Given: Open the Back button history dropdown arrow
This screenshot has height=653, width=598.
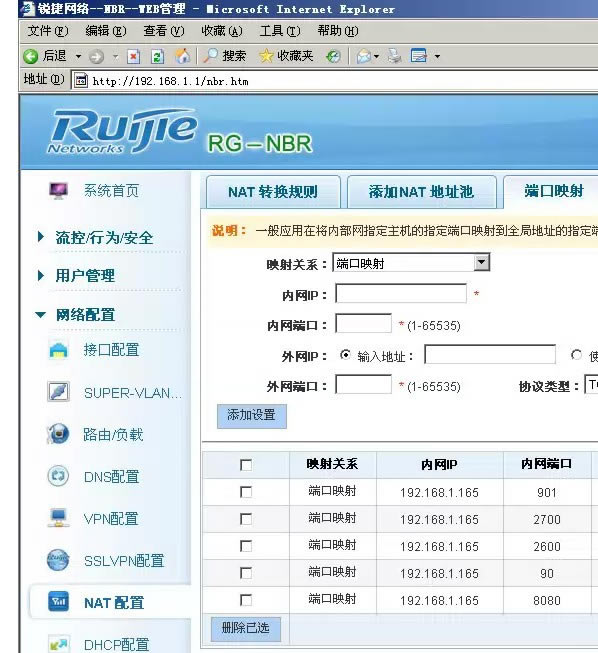Looking at the screenshot, I should 78,56.
